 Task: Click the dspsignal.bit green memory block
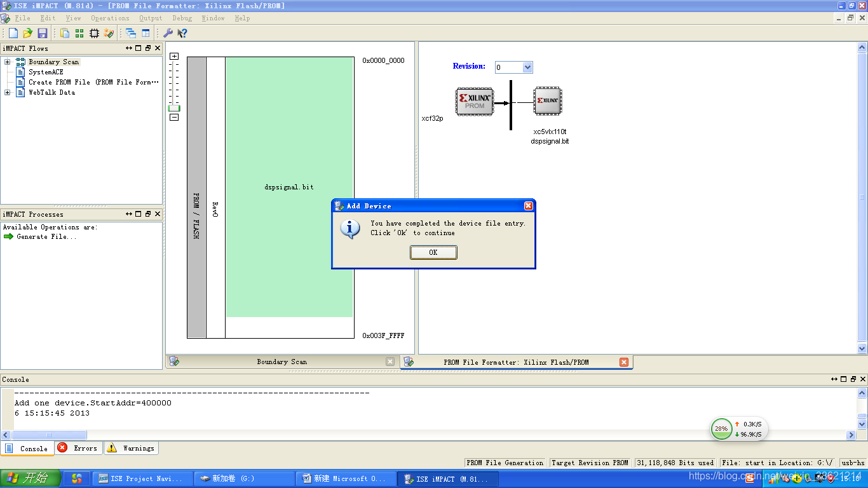289,187
